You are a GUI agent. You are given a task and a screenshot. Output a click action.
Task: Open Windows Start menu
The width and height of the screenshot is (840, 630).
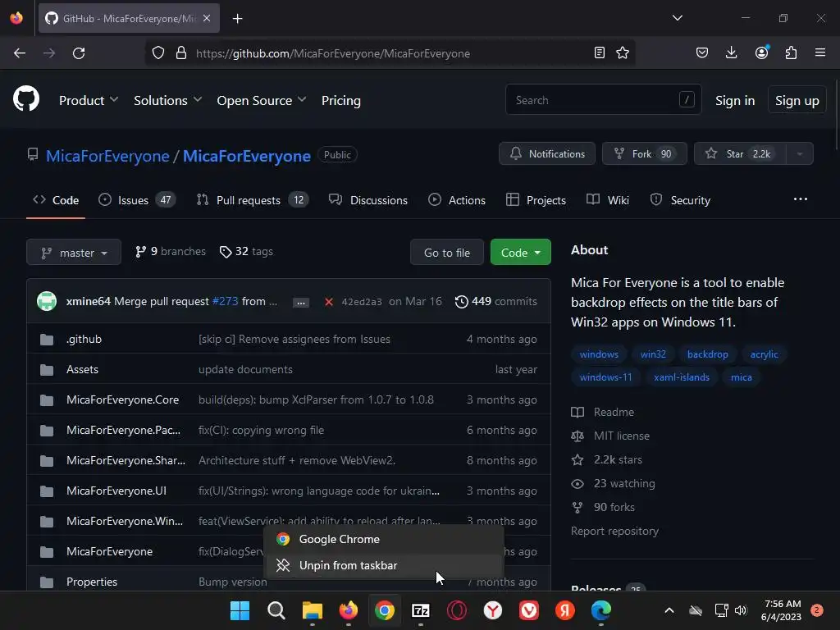(x=240, y=610)
